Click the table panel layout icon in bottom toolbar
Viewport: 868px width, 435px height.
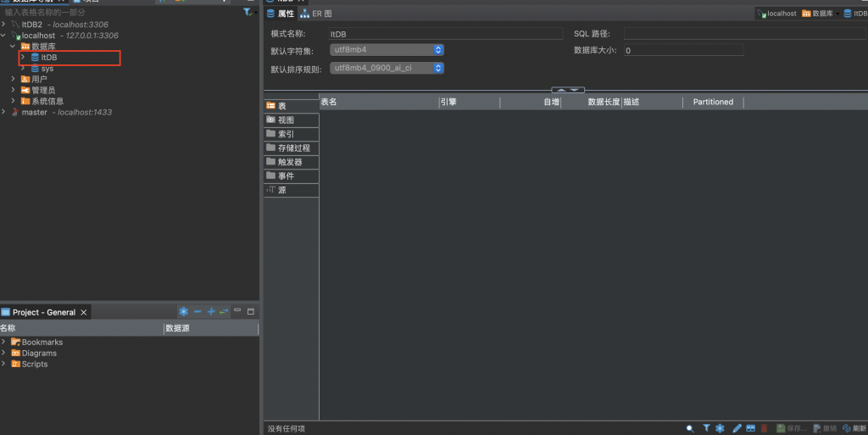[751, 428]
